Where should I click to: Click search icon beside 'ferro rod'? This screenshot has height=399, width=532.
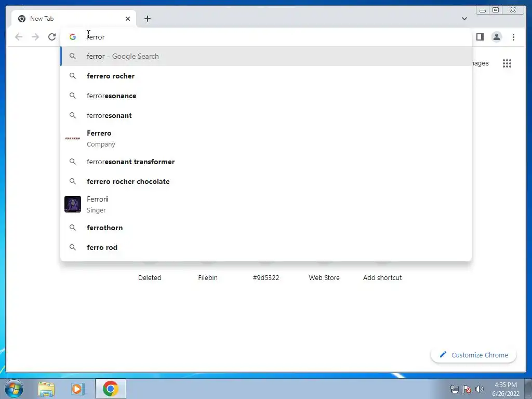pyautogui.click(x=73, y=247)
